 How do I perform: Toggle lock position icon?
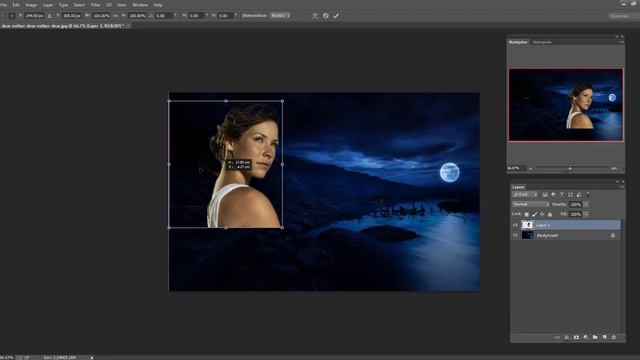pos(542,214)
